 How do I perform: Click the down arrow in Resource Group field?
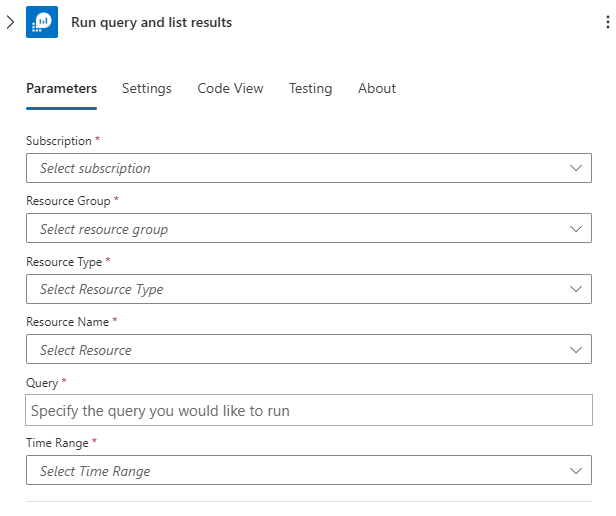(x=576, y=229)
